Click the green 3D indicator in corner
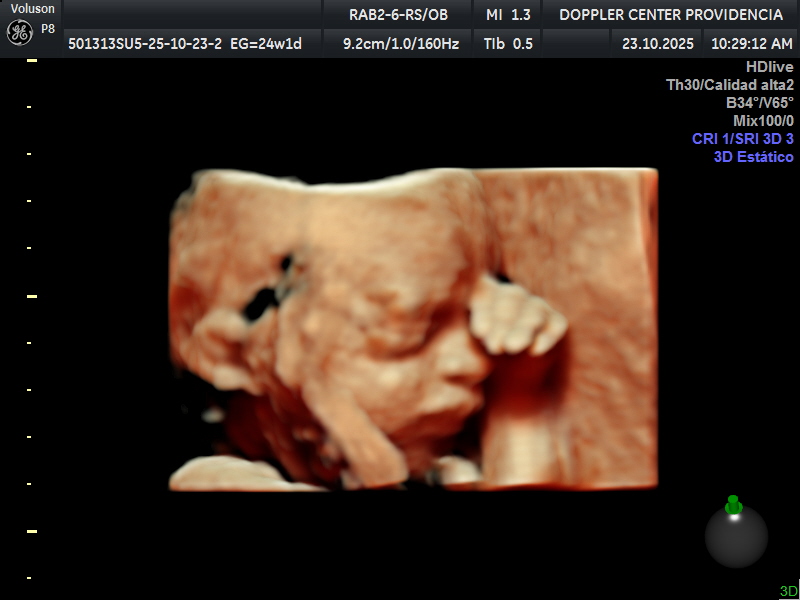The image size is (800, 600). pyautogui.click(x=789, y=591)
